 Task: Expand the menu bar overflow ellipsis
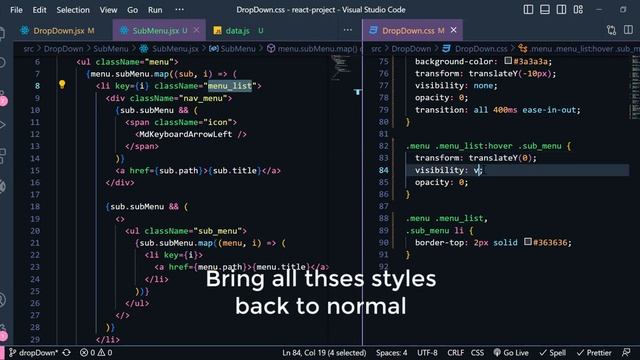click(179, 10)
